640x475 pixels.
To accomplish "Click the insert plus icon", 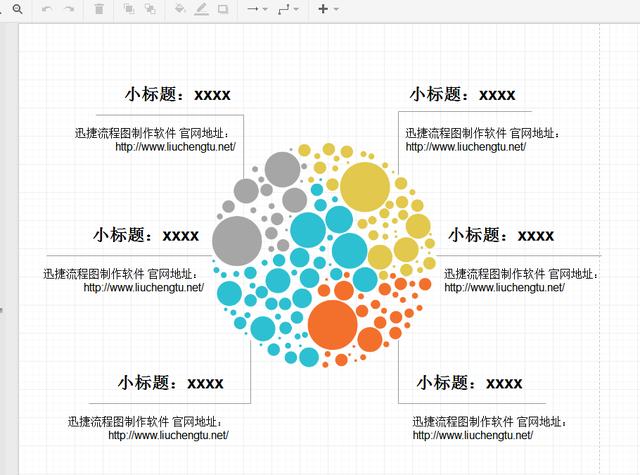I will coord(323,9).
